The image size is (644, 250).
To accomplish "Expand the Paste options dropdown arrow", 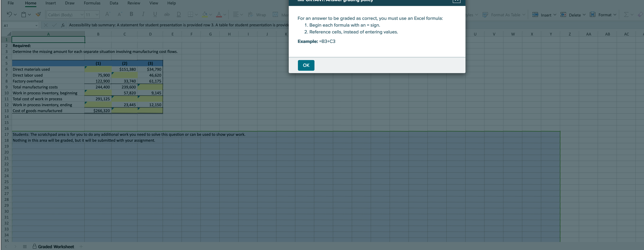I will [29, 15].
